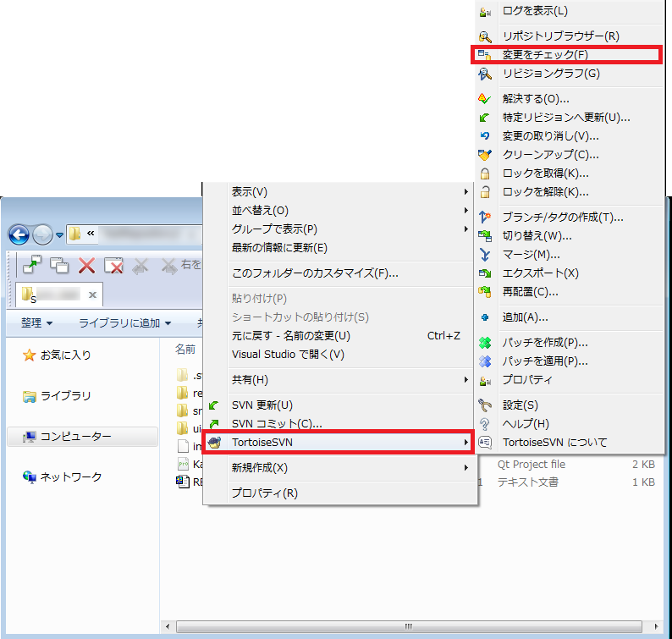Click the address bar folder icon
This screenshot has height=639, width=672.
75,234
